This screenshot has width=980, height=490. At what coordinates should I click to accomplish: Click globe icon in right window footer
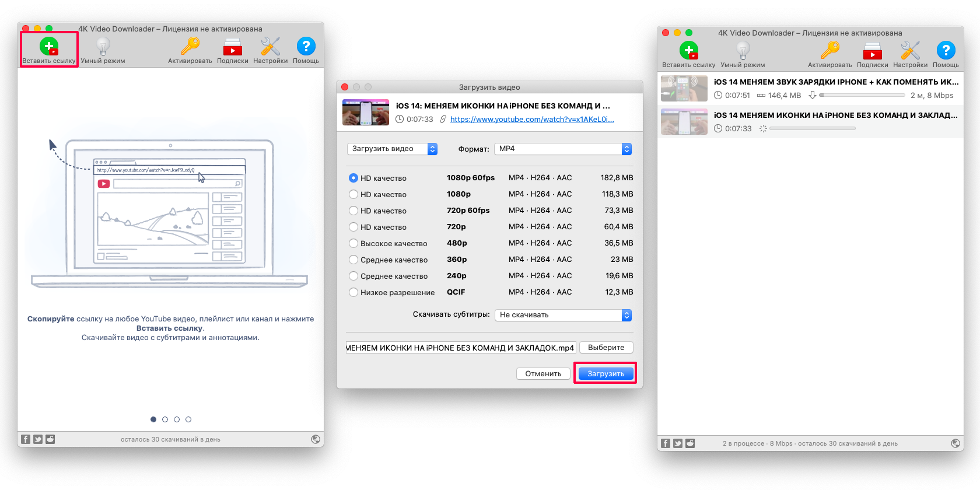point(956,443)
